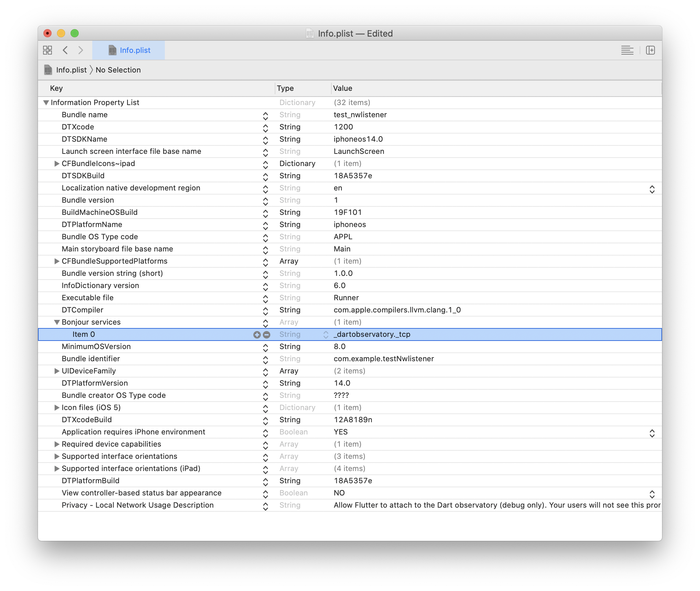Click No Selection in breadcrumb
The width and height of the screenshot is (700, 591).
click(118, 70)
